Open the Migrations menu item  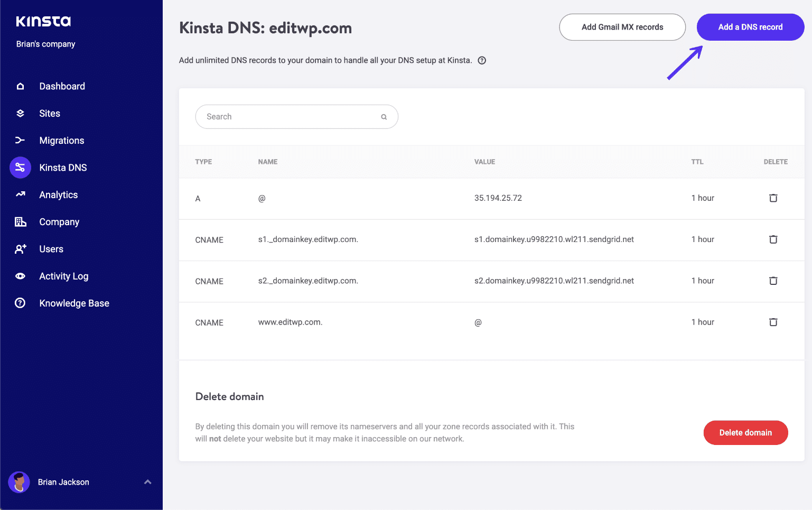(x=62, y=140)
